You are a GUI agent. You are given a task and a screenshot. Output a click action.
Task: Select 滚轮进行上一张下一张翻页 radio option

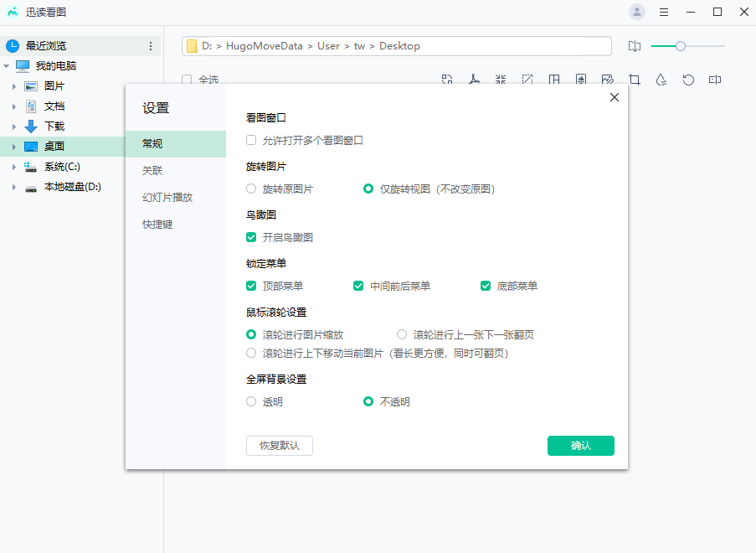[x=402, y=334]
